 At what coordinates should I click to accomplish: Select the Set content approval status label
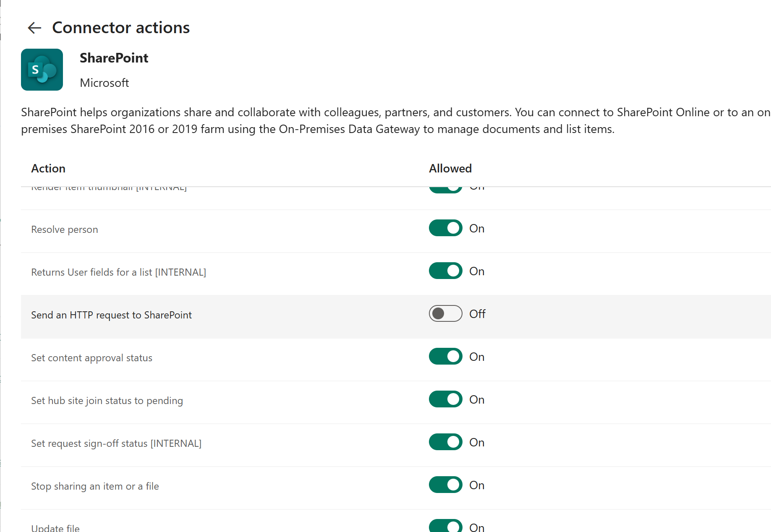tap(91, 358)
